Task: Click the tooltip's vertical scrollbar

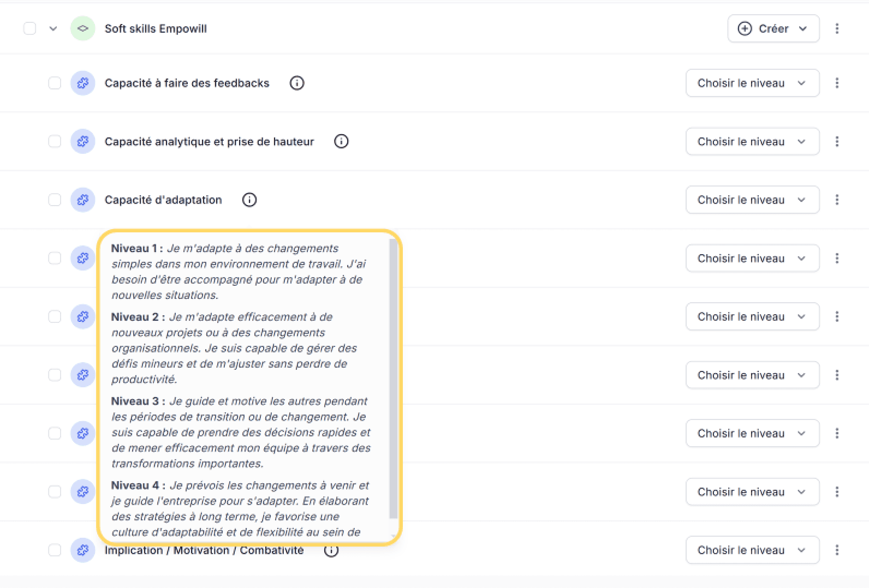Action: [x=393, y=379]
